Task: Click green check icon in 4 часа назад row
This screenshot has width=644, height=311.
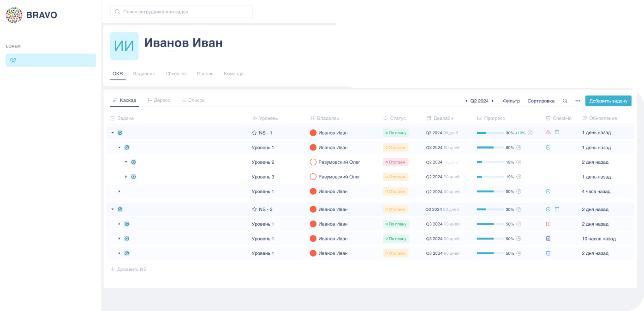Action: click(x=548, y=191)
